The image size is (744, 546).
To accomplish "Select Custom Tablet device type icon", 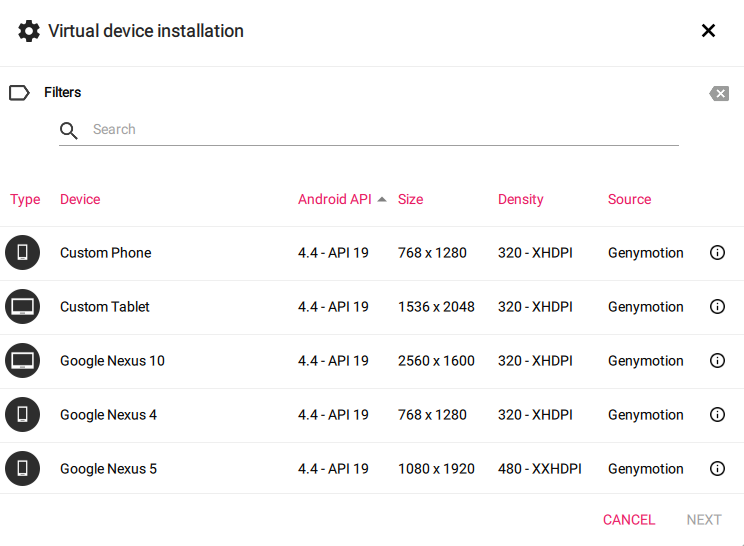I will [22, 306].
